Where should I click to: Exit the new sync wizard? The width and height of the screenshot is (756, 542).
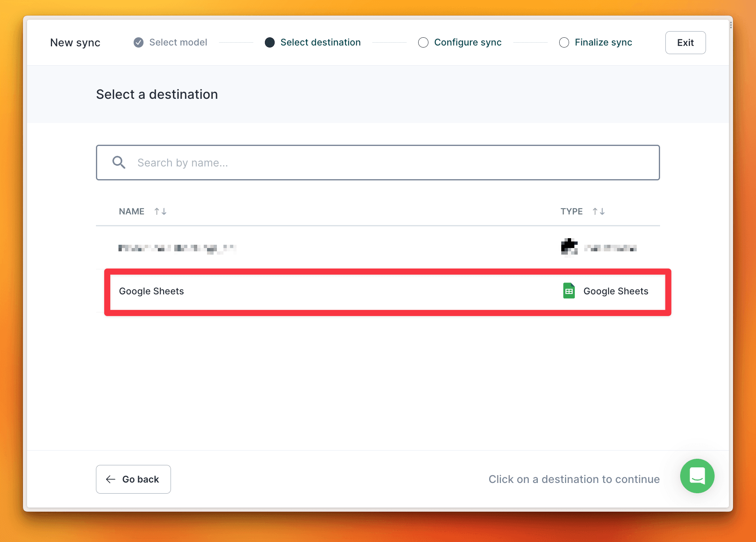(x=685, y=43)
